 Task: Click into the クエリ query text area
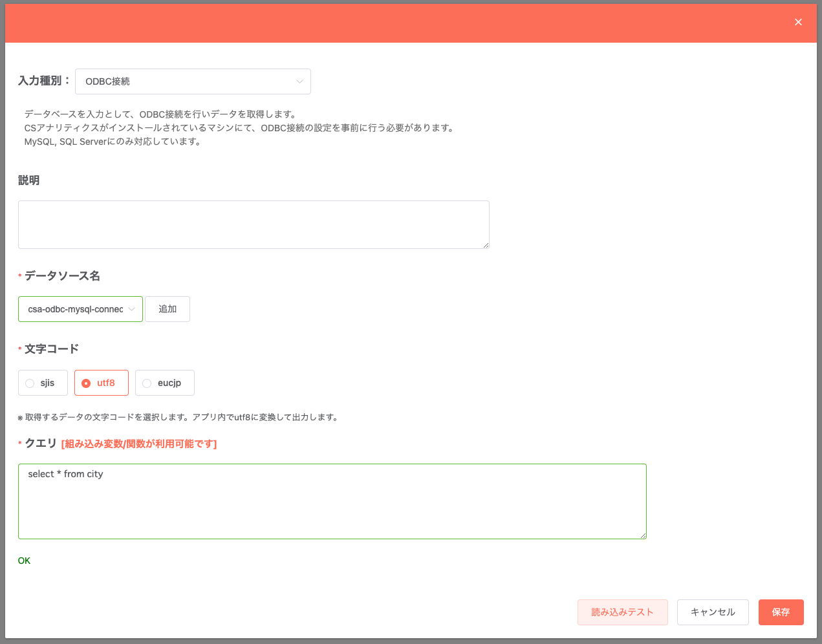[332, 501]
